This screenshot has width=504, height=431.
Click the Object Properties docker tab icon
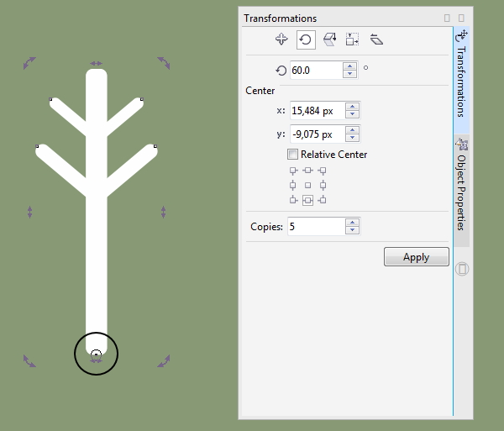click(461, 144)
